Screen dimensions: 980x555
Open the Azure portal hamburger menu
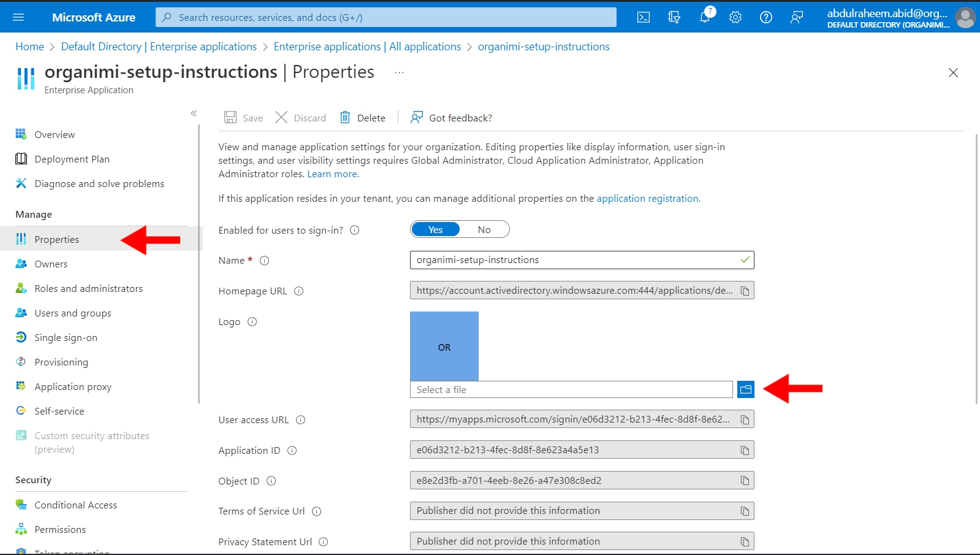point(18,17)
